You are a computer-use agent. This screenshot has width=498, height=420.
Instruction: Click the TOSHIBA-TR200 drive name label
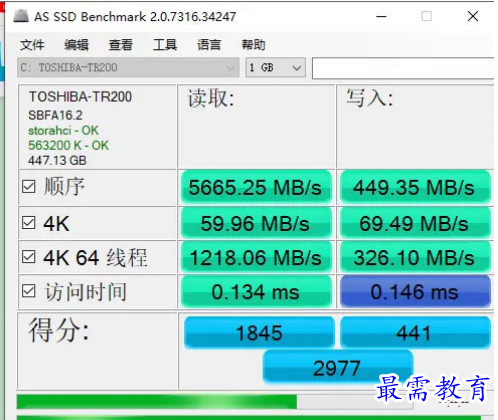pyautogui.click(x=80, y=97)
